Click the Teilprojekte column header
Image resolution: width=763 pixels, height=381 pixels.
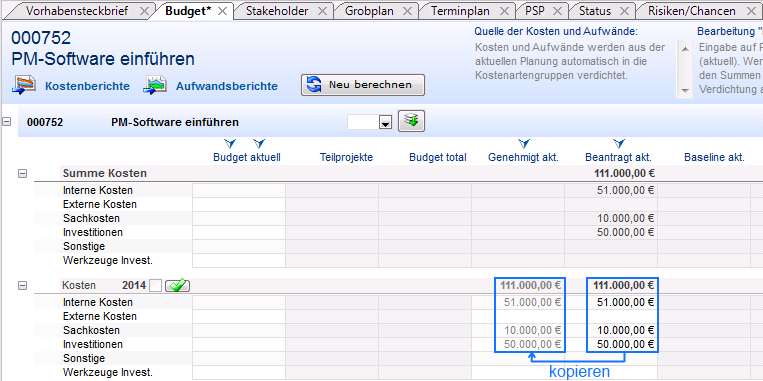click(x=346, y=158)
